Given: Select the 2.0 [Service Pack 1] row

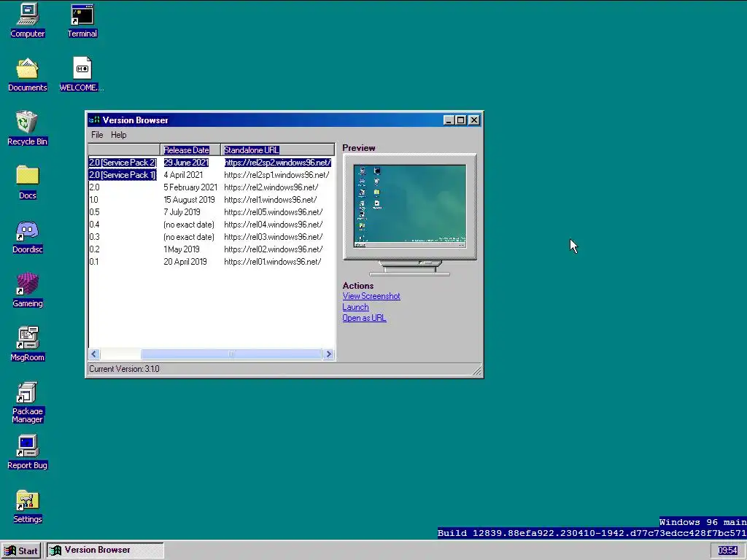Looking at the screenshot, I should (x=211, y=175).
